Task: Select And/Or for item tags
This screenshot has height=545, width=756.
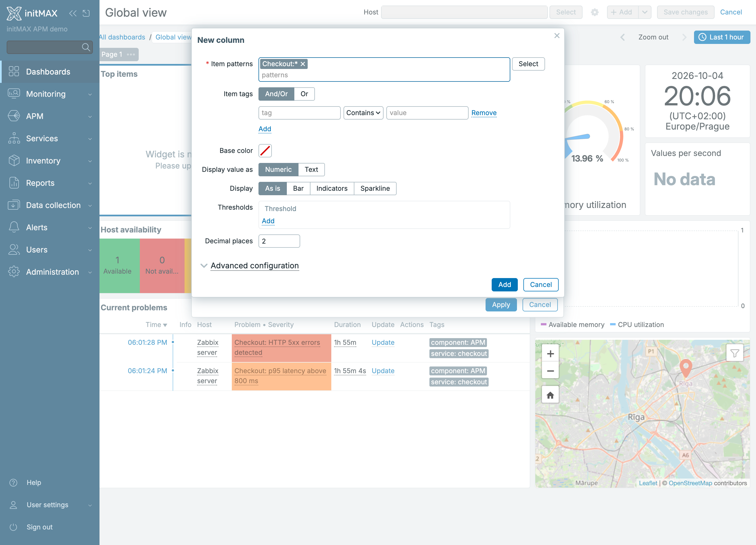Action: click(x=276, y=94)
